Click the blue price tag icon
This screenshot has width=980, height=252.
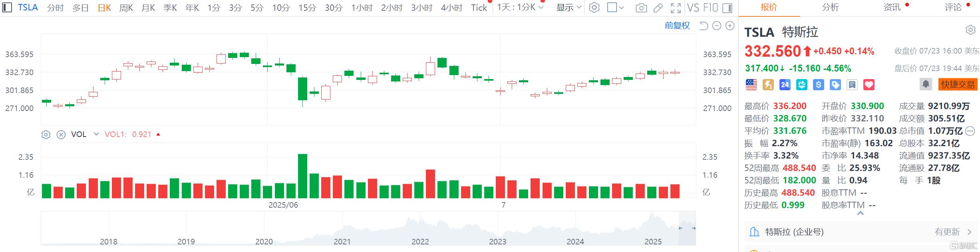point(835,85)
